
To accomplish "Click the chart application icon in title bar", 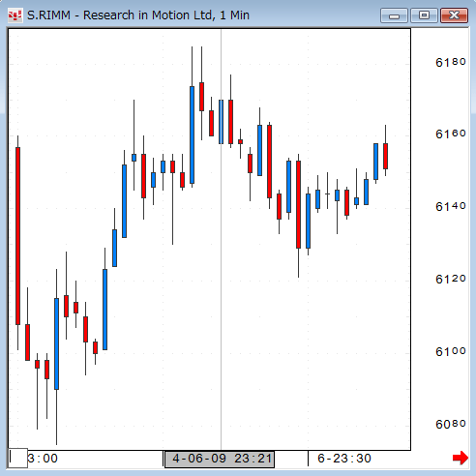I will pyautogui.click(x=15, y=15).
